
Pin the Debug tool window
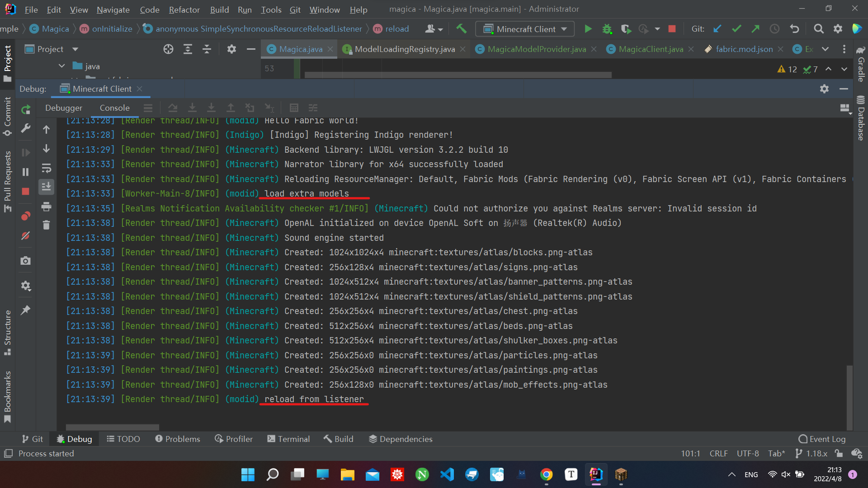click(26, 310)
